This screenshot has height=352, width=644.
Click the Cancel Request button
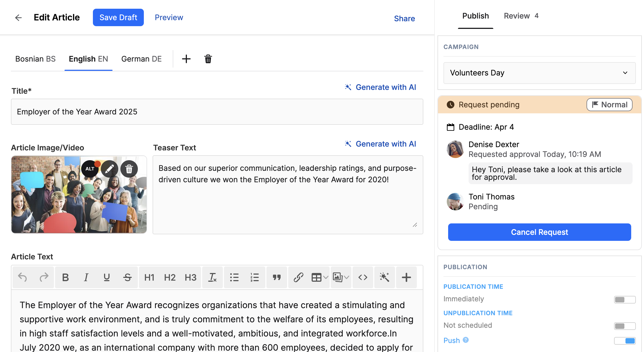point(539,232)
